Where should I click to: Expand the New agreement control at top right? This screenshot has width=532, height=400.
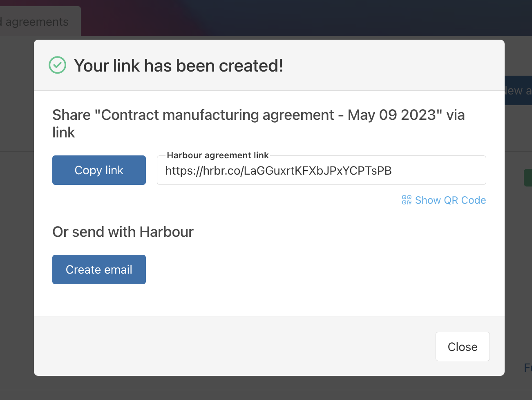519,90
